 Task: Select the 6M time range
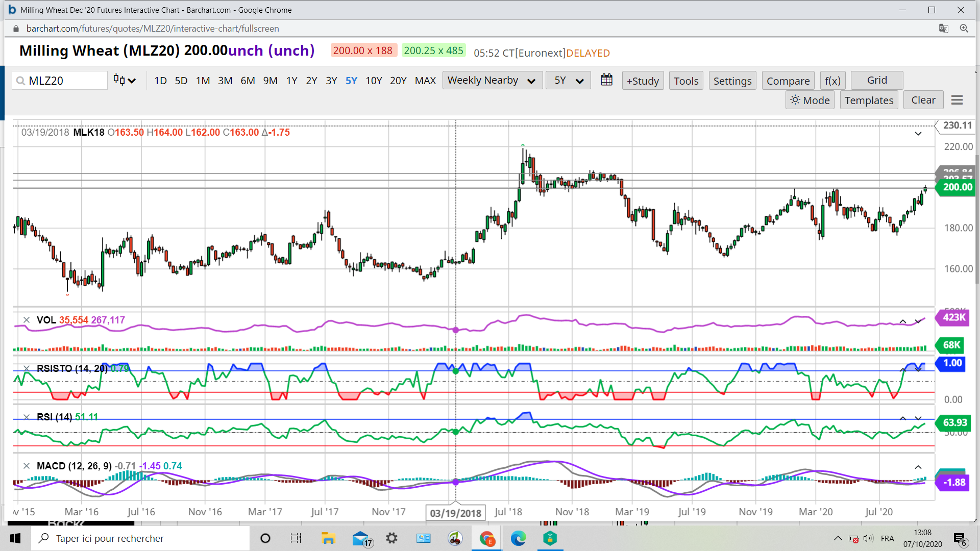click(248, 81)
